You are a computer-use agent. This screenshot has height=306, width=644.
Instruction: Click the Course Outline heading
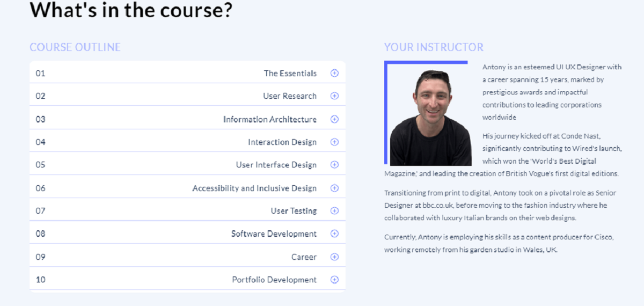coord(75,47)
